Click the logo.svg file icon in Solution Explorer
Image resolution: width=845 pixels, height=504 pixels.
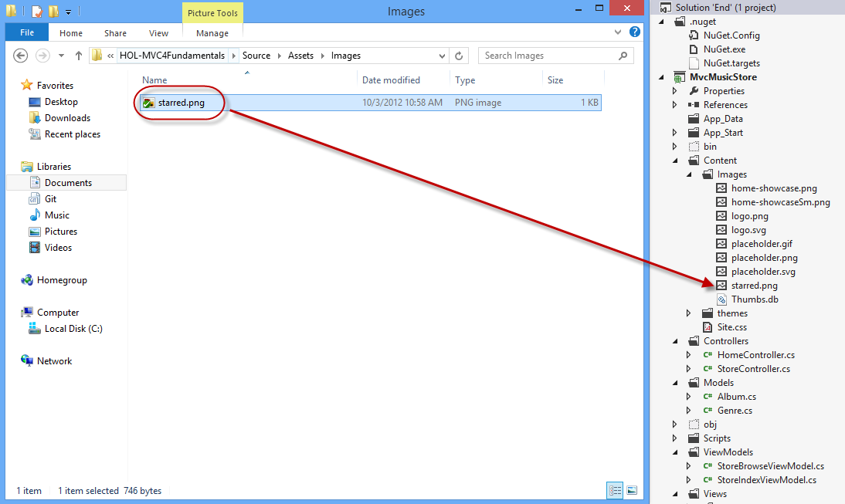coord(720,229)
